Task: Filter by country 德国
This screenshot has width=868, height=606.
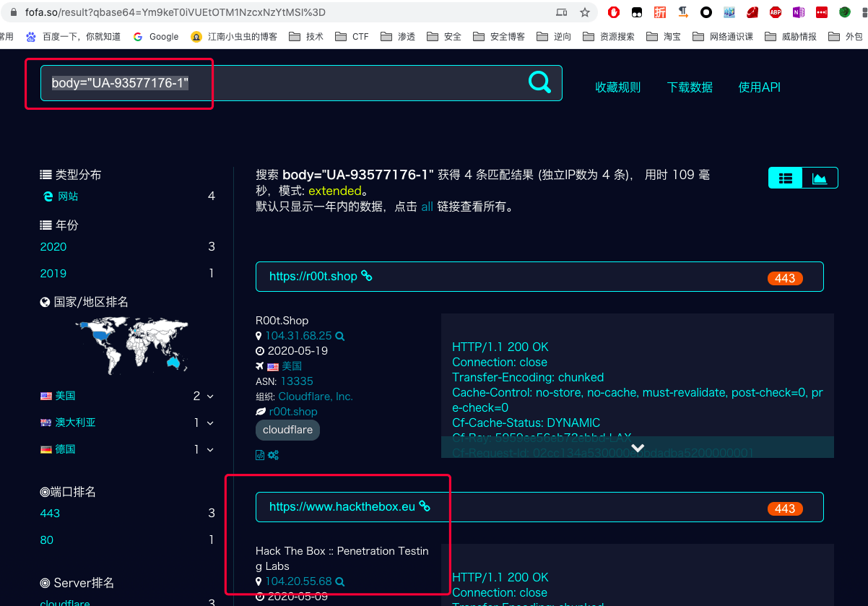Action: tap(65, 449)
